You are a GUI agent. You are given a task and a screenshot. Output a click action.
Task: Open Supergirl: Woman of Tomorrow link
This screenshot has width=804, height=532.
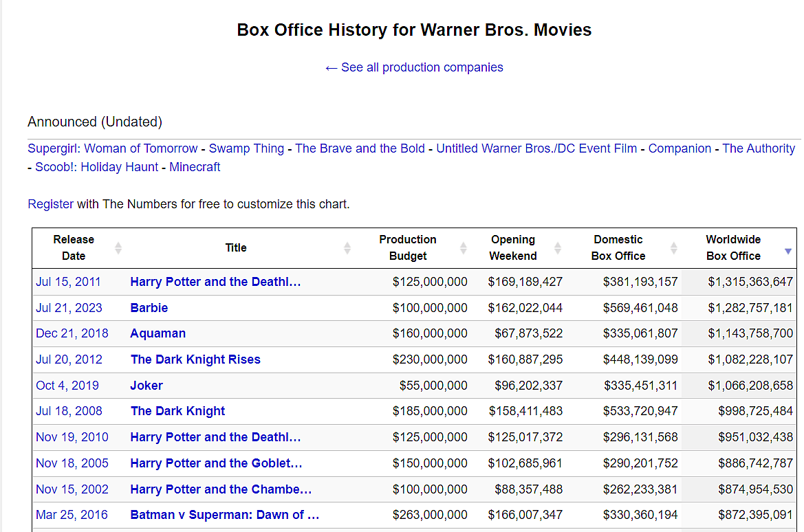tap(113, 148)
